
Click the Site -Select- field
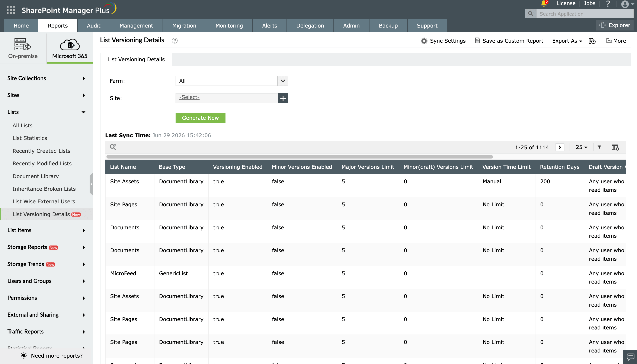click(227, 98)
